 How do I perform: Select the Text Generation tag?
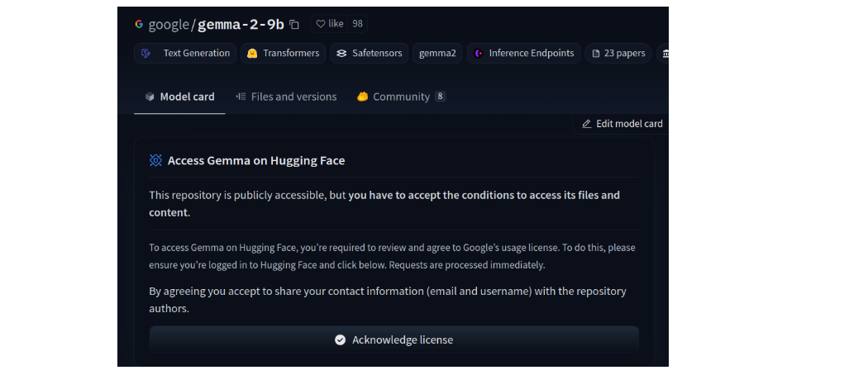185,53
